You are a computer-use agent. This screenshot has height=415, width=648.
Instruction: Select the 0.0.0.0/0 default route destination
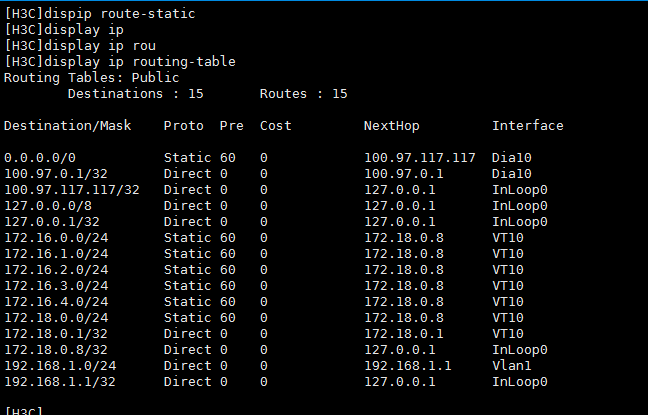coord(40,158)
